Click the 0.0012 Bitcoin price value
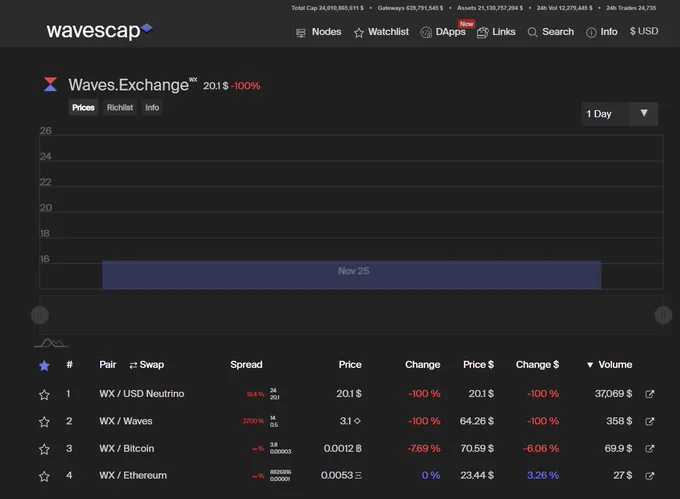Viewport: 680px width, 499px height. point(343,448)
